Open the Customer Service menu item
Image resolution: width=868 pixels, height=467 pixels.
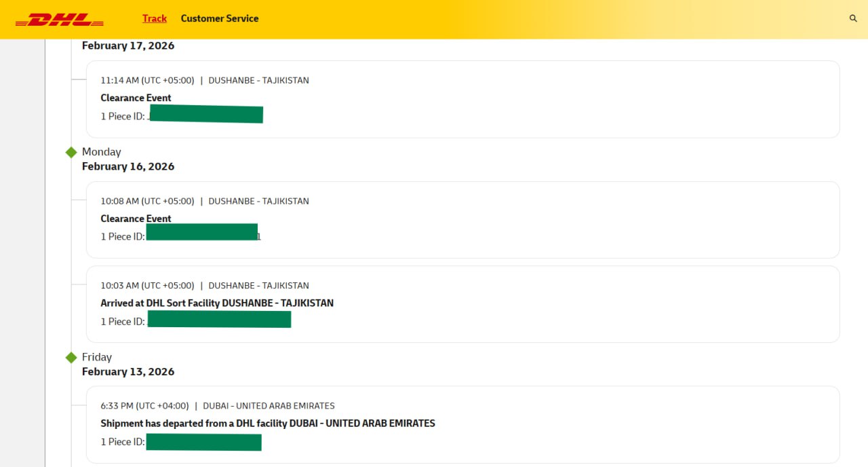click(219, 18)
